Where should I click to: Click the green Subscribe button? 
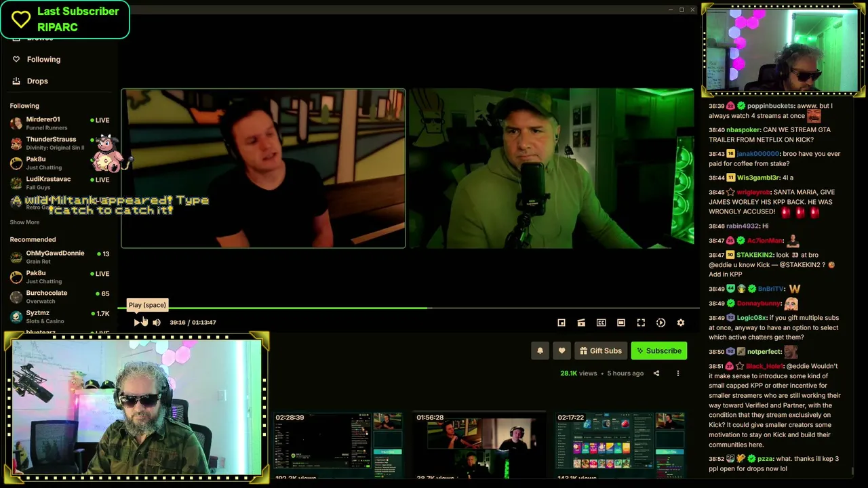(659, 351)
